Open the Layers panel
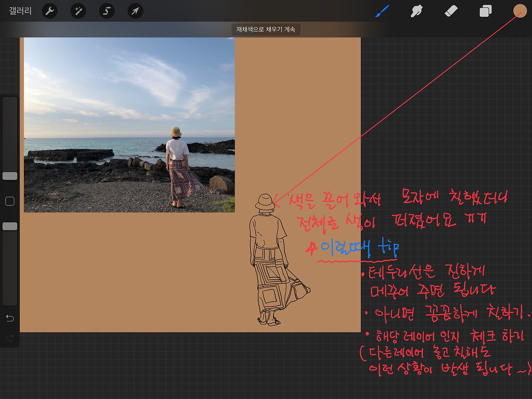This screenshot has width=532, height=399. pyautogui.click(x=485, y=11)
